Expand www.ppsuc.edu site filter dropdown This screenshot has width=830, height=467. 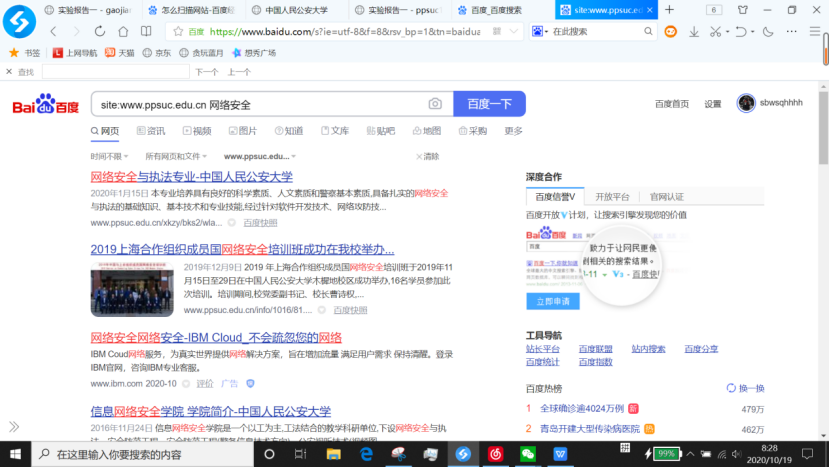pos(260,156)
